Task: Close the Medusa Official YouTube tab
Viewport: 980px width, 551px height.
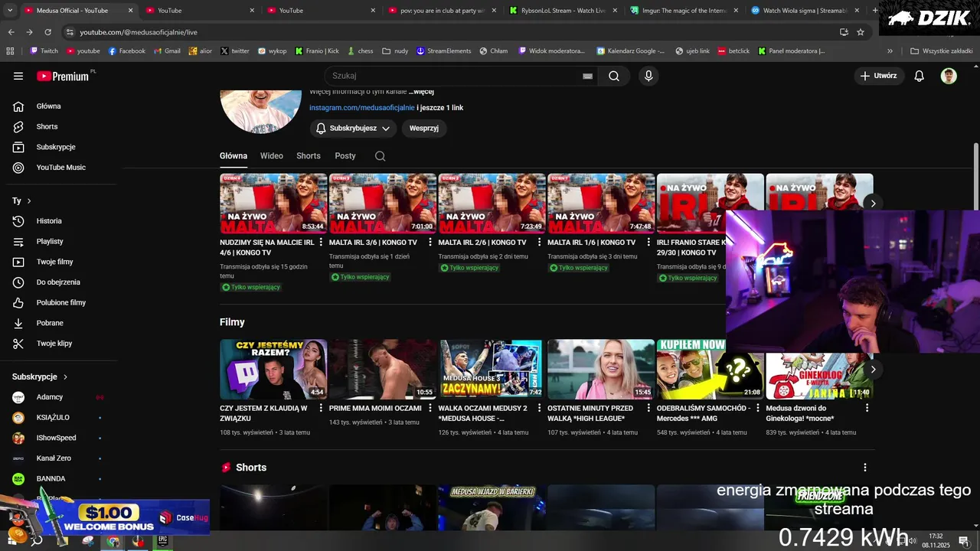Action: 130,11
